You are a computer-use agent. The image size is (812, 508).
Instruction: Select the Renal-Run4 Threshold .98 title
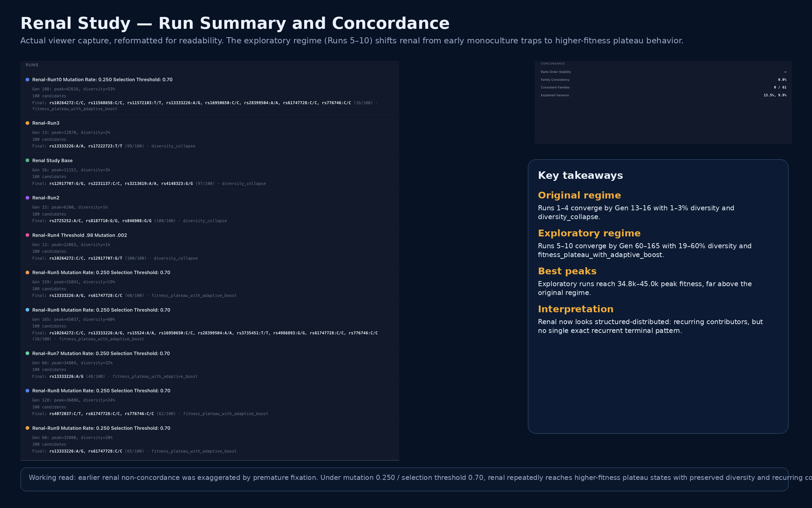80,235
